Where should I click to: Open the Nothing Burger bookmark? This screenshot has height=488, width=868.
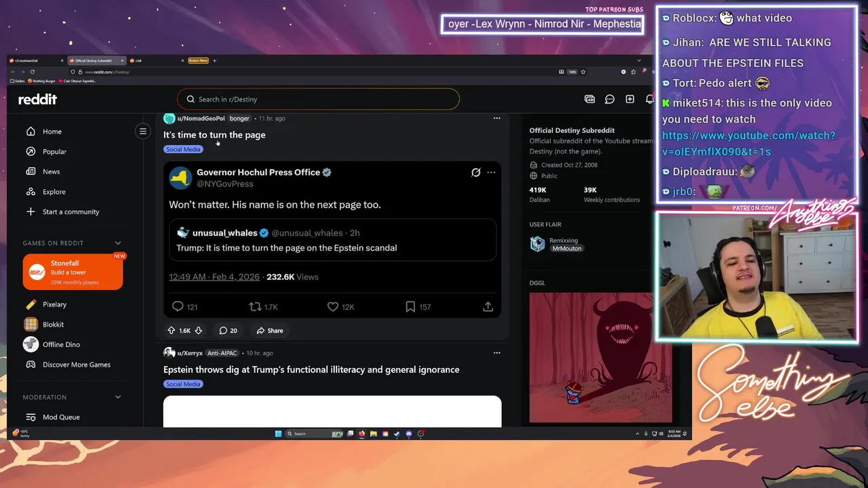41,81
